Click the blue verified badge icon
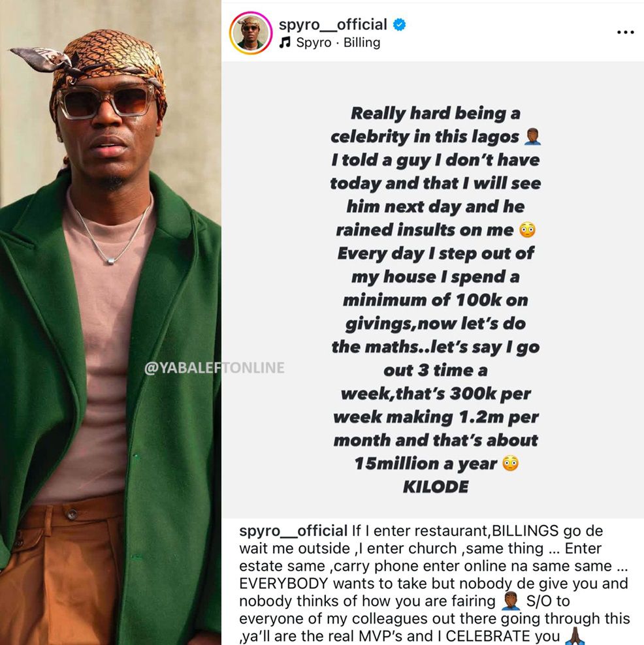The height and width of the screenshot is (645, 644). point(399,25)
